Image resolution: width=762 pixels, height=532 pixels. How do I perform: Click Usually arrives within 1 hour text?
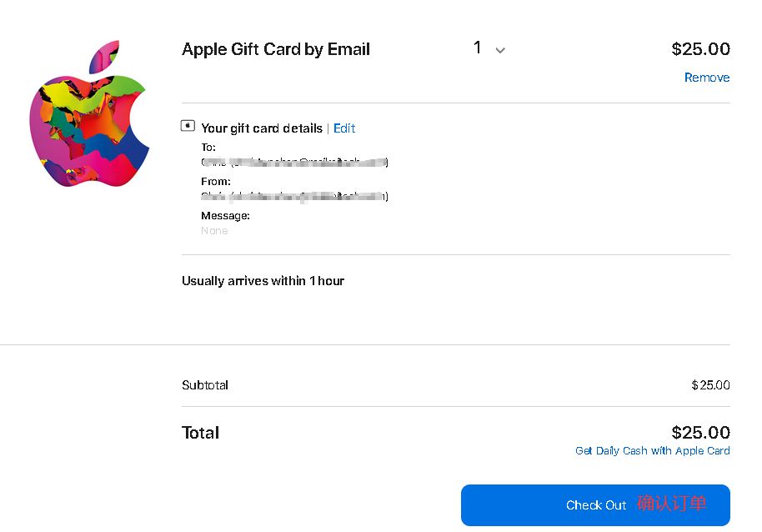263,281
